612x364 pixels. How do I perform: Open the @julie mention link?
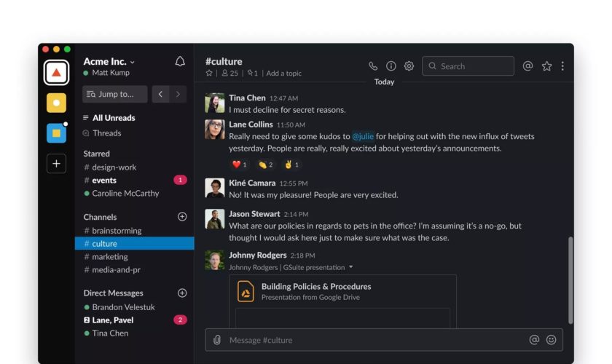(363, 136)
